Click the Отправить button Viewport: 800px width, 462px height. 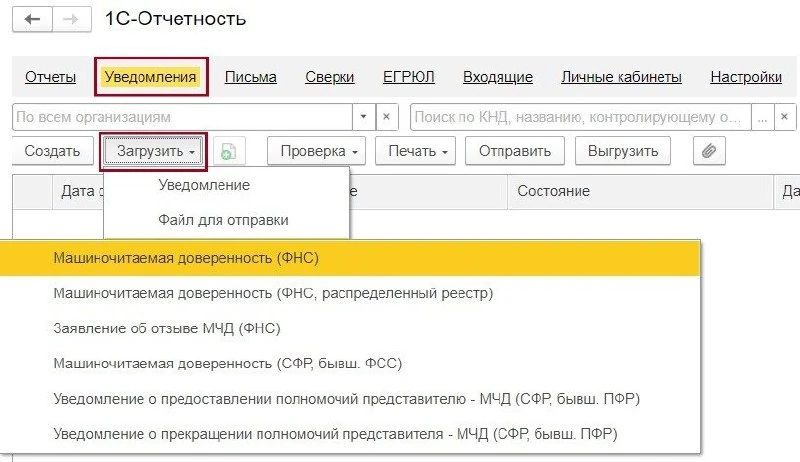point(515,151)
